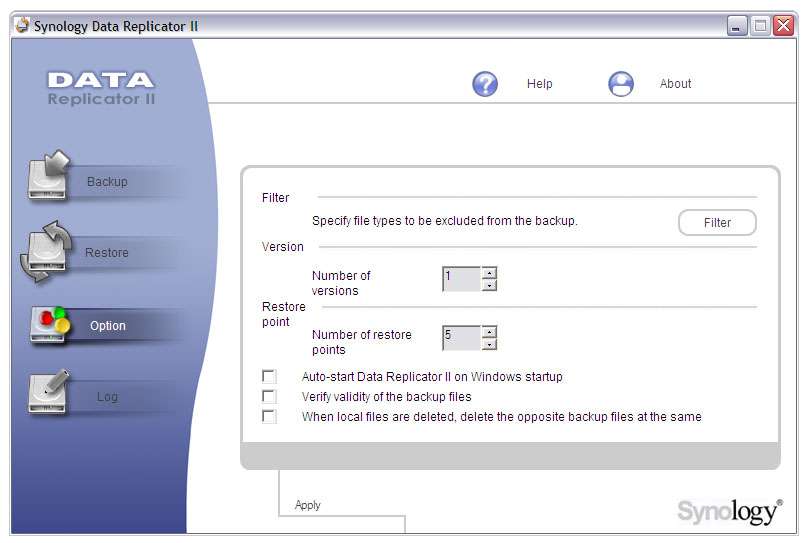Switch to the Restore section
Viewport: 809px width, 543px height.
pos(107,252)
